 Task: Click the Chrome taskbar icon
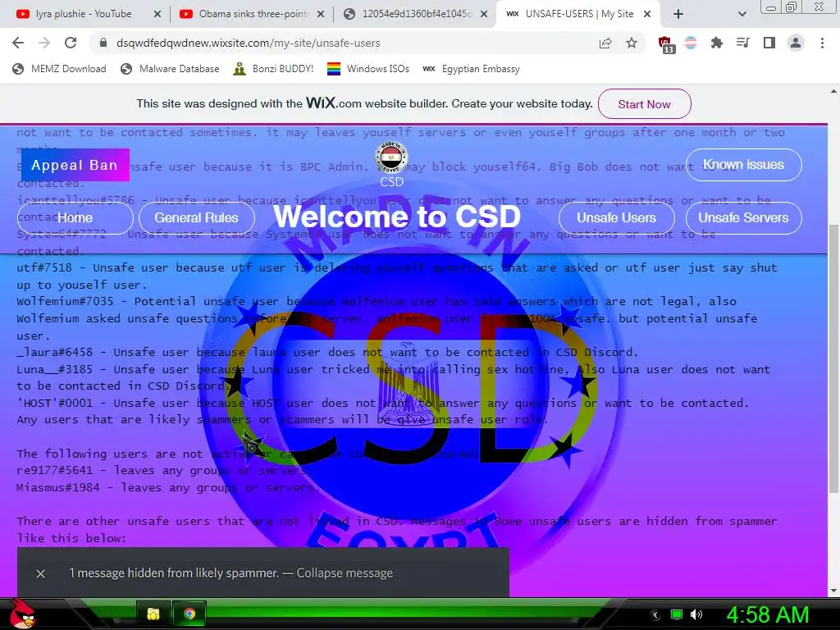pos(189,614)
